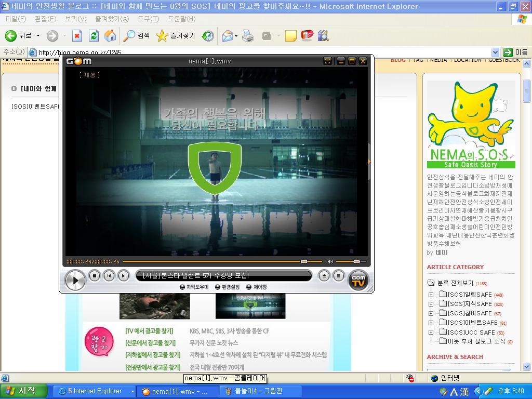This screenshot has width=532, height=399.
Task: Open the GOM TV round button
Action: pyautogui.click(x=358, y=280)
